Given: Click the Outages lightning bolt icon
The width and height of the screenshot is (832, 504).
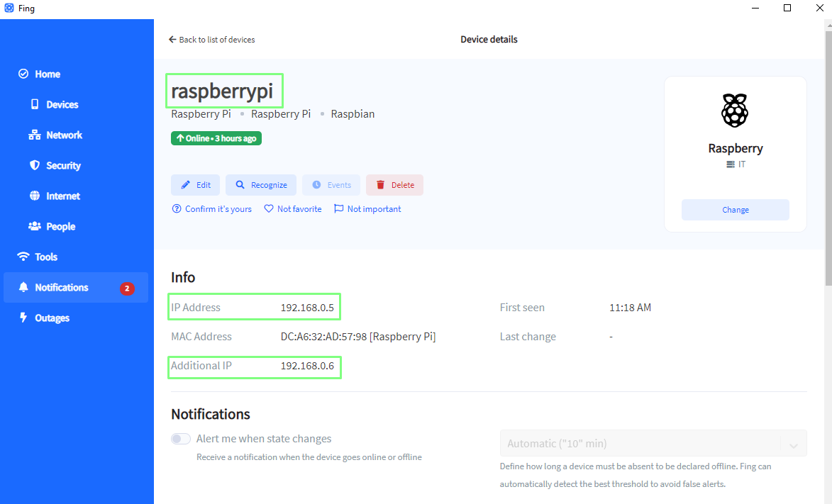Looking at the screenshot, I should pyautogui.click(x=23, y=318).
